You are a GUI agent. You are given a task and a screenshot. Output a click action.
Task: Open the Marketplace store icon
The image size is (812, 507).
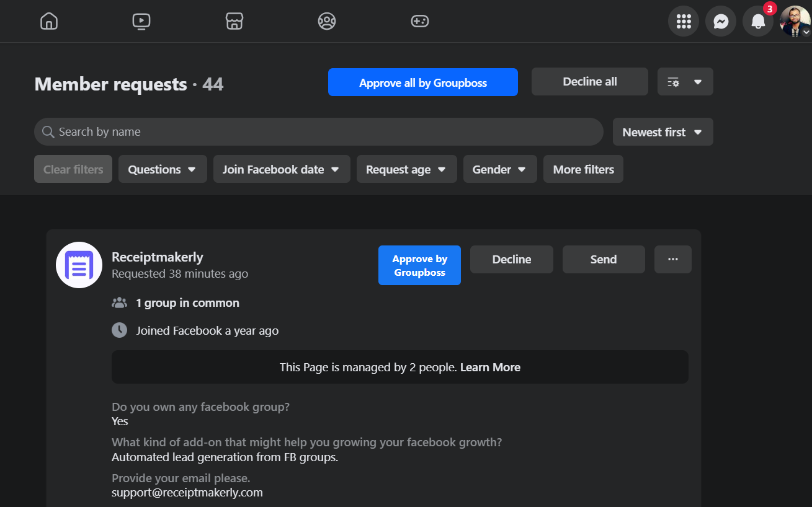coord(234,21)
